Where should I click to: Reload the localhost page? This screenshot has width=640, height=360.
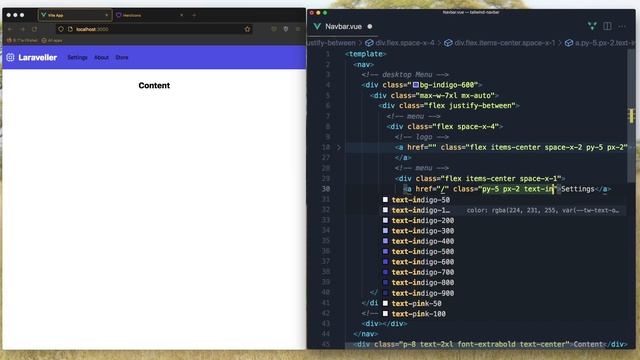(x=35, y=29)
